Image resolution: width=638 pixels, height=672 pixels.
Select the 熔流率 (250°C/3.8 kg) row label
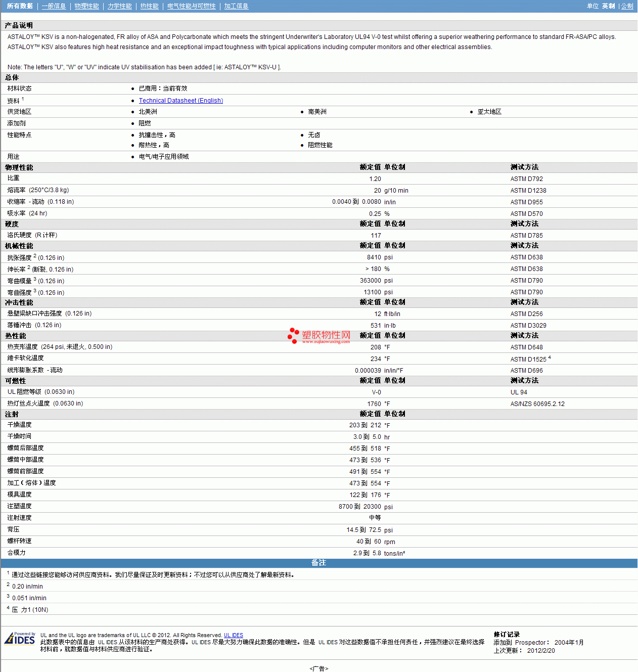[x=38, y=190]
